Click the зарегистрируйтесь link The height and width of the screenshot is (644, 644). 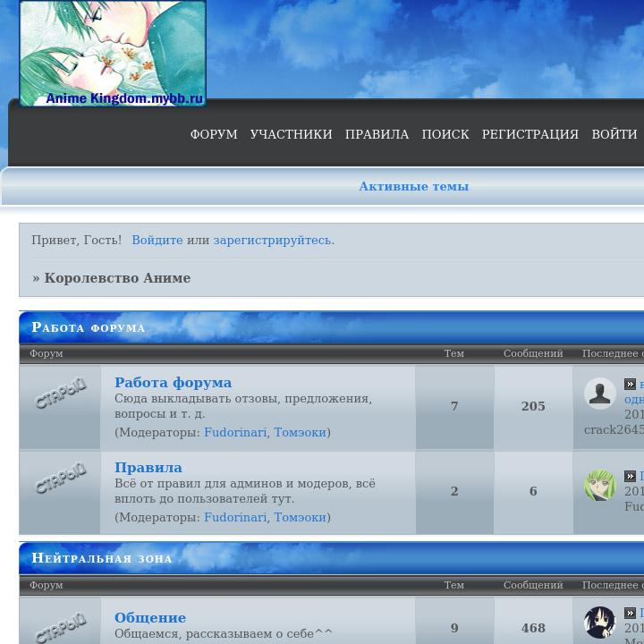click(274, 241)
